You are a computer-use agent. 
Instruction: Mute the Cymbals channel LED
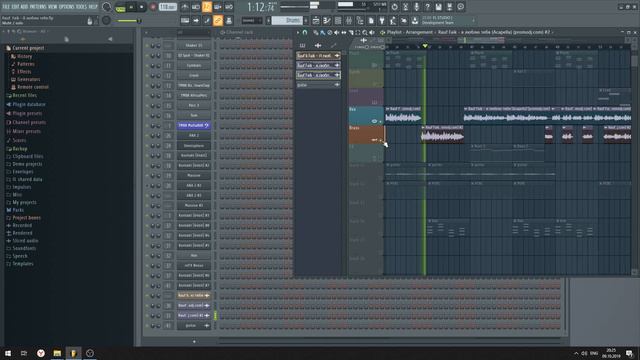pyautogui.click(x=147, y=65)
